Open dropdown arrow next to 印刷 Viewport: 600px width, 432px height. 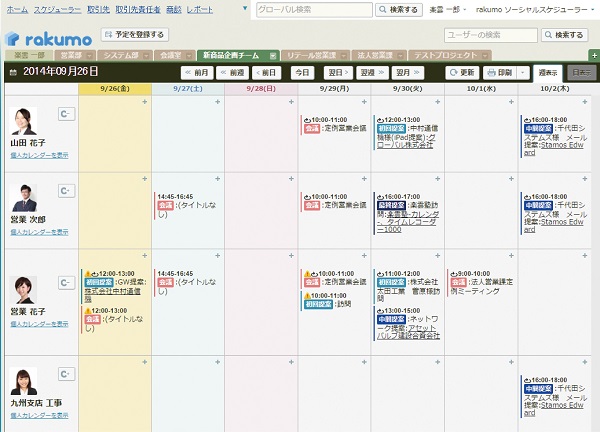point(524,73)
